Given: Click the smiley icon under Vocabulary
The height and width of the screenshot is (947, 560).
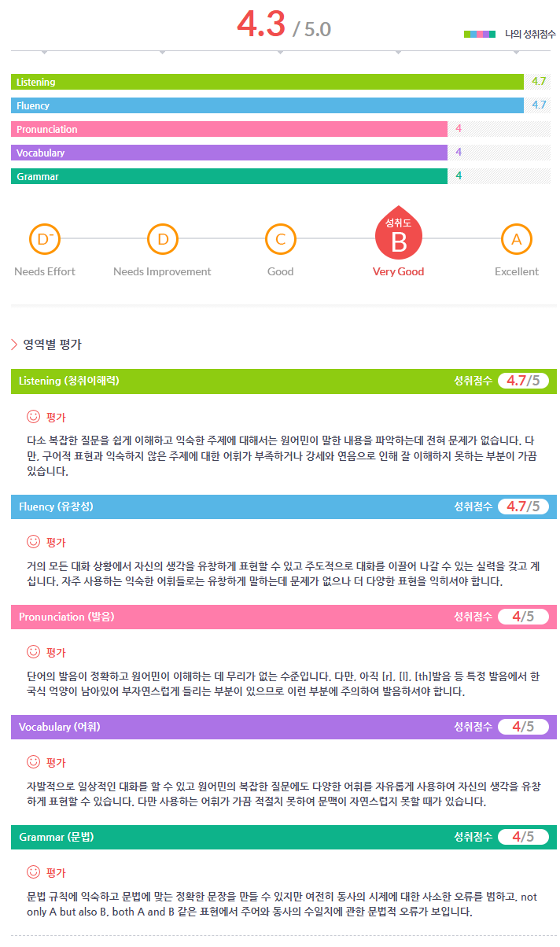Looking at the screenshot, I should coord(33,761).
